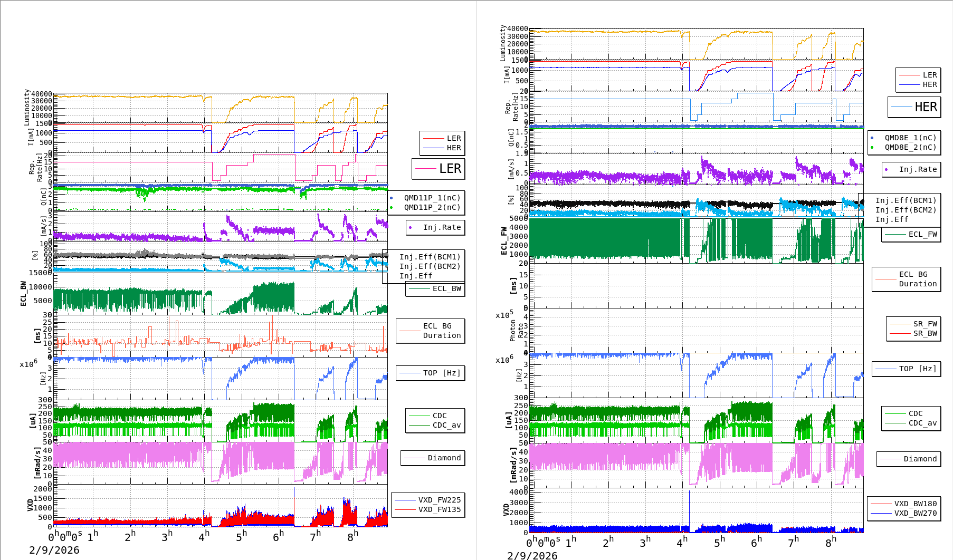Select the SR_BW legend entry
This screenshot has width=953, height=560.
click(925, 333)
